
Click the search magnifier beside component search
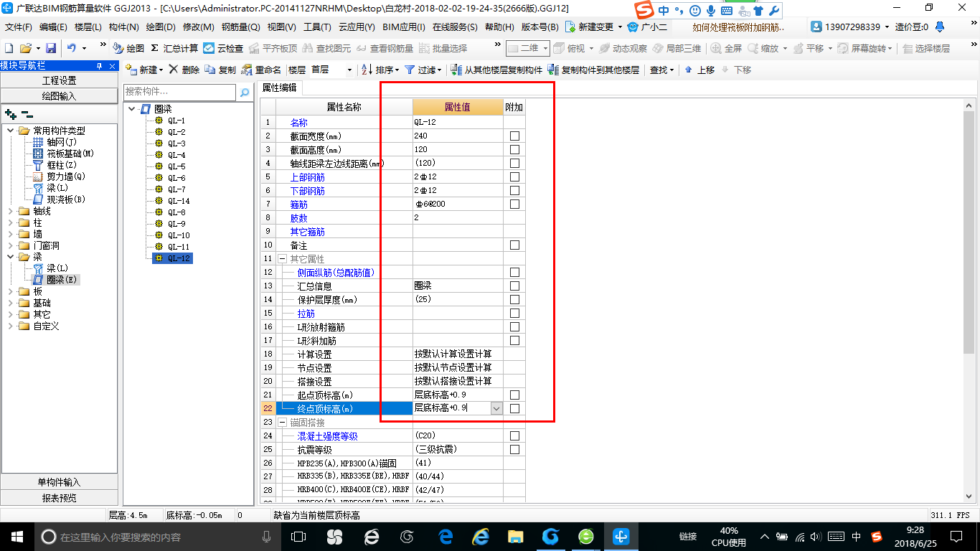pyautogui.click(x=245, y=93)
